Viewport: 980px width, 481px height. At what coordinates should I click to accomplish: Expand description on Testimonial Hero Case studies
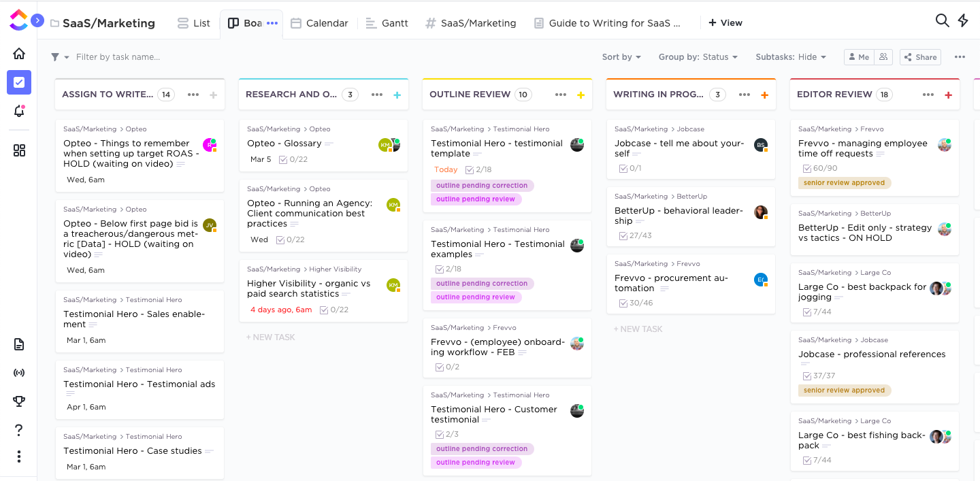(210, 451)
